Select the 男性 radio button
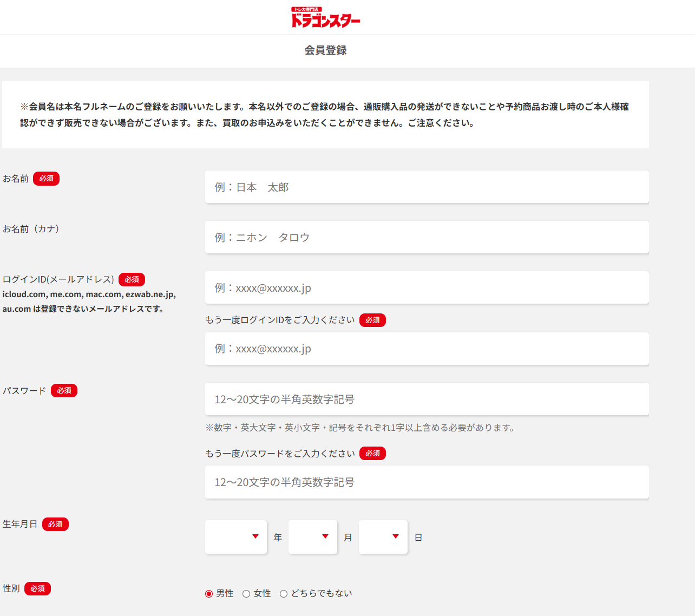The image size is (695, 616). (x=209, y=594)
